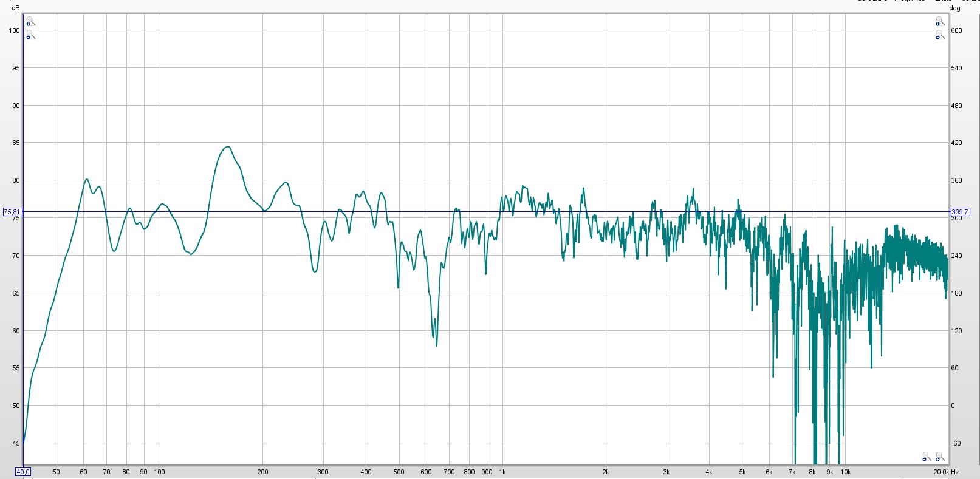Click the 65 label on the dB axis
The image size is (980, 479).
pyautogui.click(x=16, y=293)
